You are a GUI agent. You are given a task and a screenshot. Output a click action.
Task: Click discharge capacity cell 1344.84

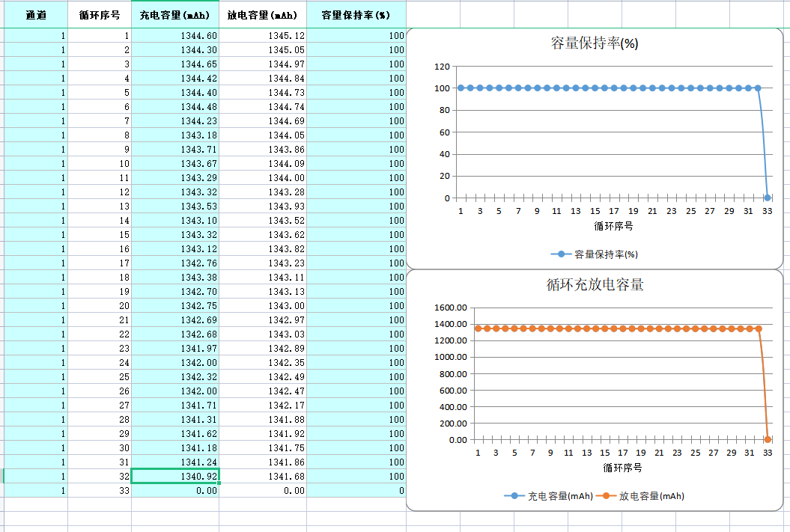click(x=263, y=78)
